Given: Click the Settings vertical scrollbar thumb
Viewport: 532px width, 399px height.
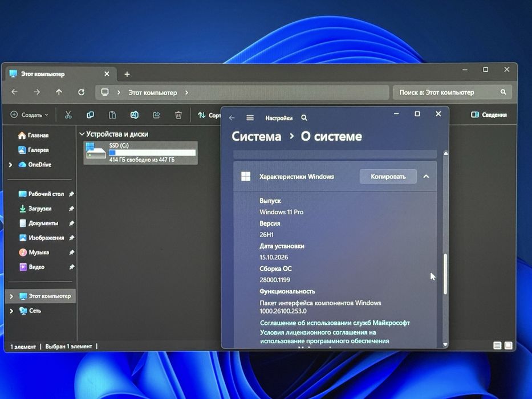Looking at the screenshot, I should pos(445,274).
